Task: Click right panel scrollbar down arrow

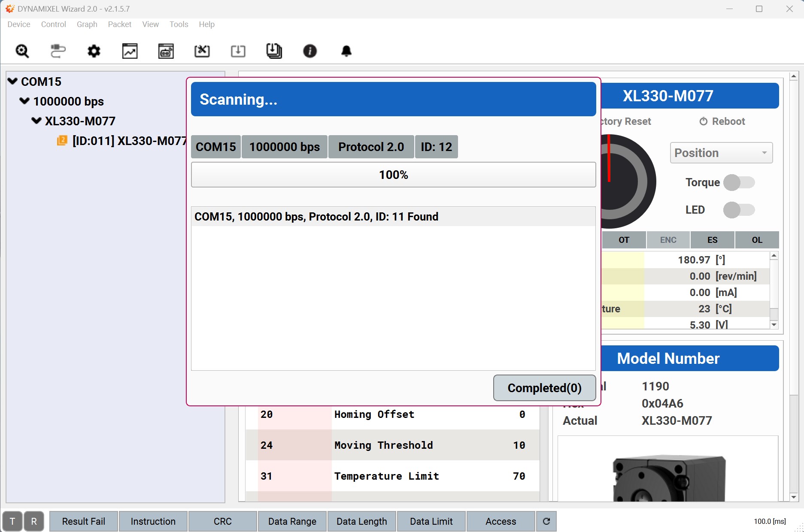Action: click(794, 497)
